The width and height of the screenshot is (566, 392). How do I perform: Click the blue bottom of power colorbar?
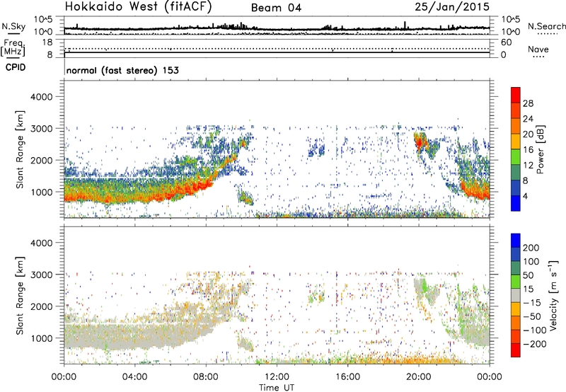(x=516, y=203)
